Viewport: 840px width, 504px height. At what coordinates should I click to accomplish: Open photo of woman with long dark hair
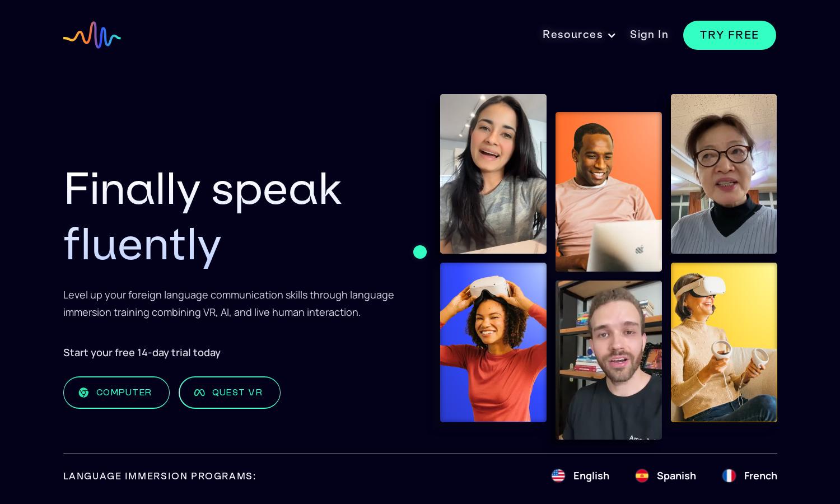pyautogui.click(x=493, y=174)
